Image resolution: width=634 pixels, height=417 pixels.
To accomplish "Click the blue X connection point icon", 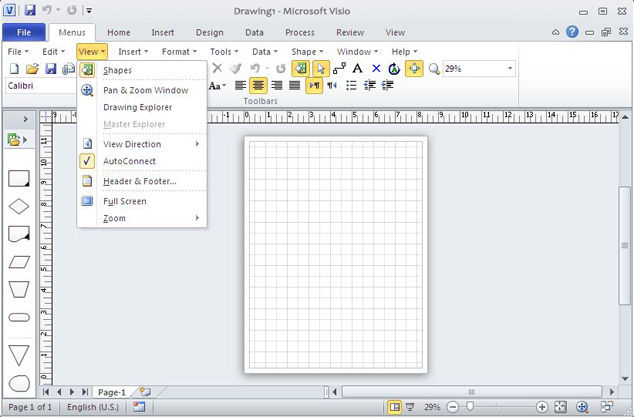I will pos(376,68).
